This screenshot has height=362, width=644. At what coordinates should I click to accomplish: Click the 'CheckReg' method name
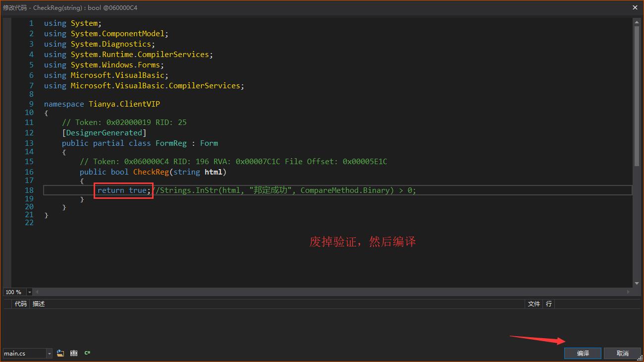tap(151, 172)
